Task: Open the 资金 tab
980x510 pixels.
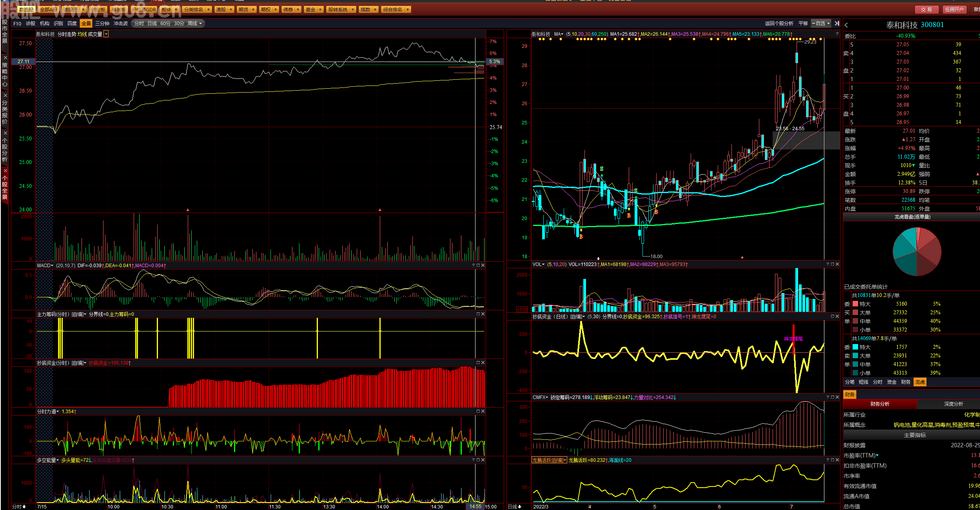Action: pos(892,382)
